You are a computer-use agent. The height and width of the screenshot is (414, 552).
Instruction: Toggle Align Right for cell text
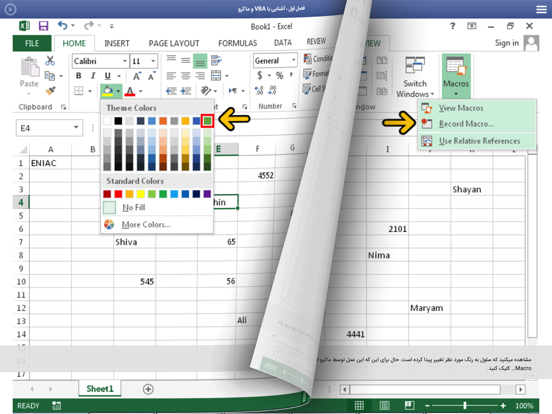200,76
